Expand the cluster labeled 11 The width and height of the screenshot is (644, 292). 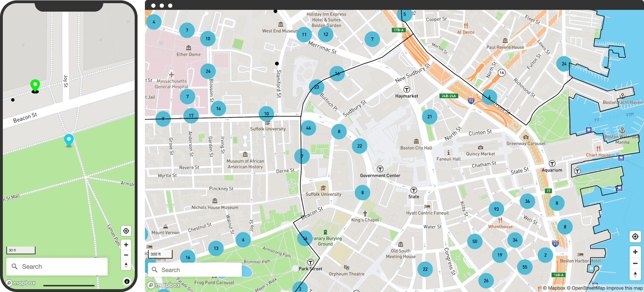click(304, 35)
